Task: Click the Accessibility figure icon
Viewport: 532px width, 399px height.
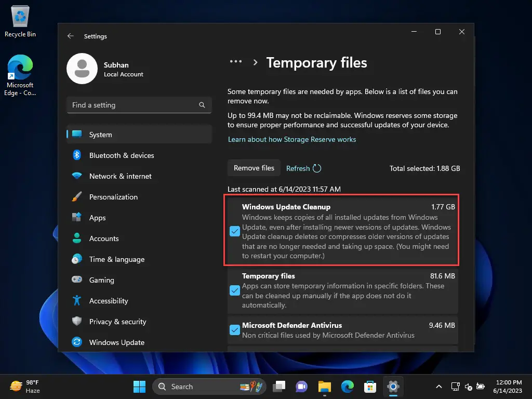Action: click(x=77, y=300)
